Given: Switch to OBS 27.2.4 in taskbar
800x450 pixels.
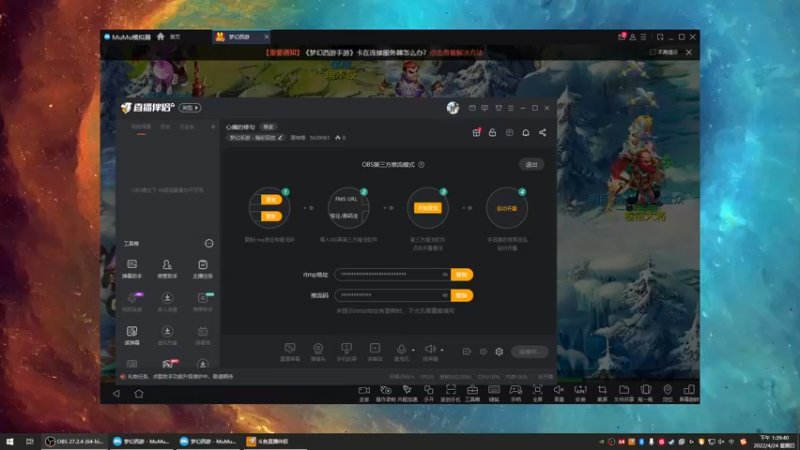Looking at the screenshot, I should pos(74,441).
